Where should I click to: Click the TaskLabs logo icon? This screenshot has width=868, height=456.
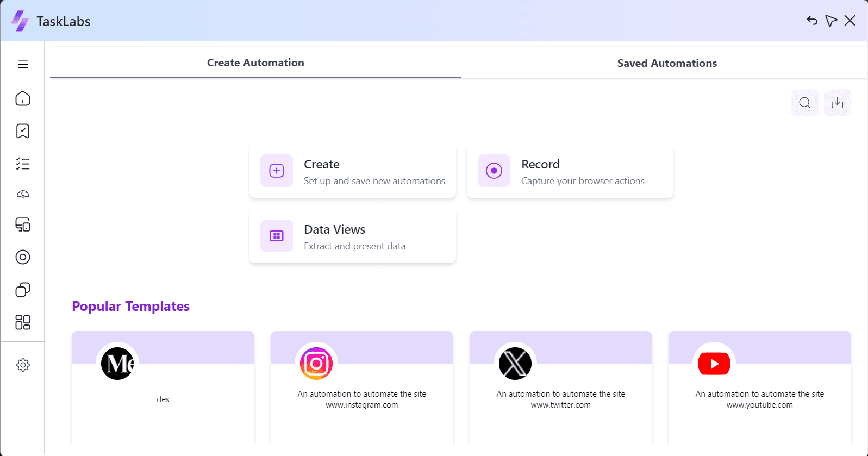pos(20,21)
